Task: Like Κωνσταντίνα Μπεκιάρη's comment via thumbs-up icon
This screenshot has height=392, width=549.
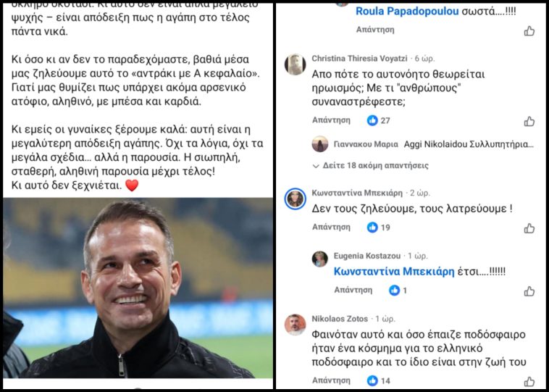Action: click(529, 228)
